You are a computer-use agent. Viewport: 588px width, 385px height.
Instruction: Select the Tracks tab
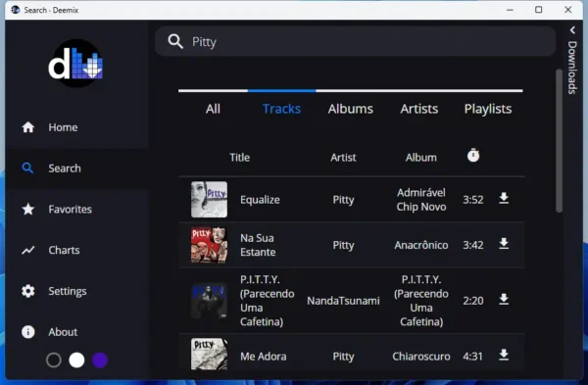coord(281,109)
